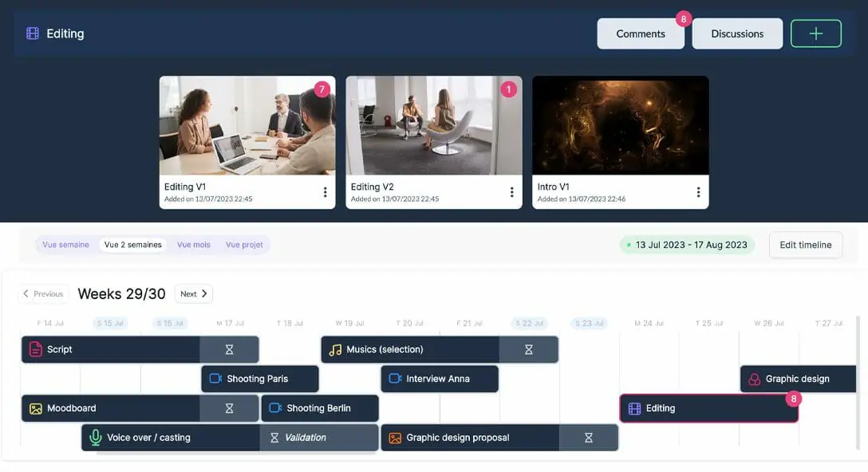Open the Editing V2 options menu
The image size is (868, 472).
coord(511,191)
